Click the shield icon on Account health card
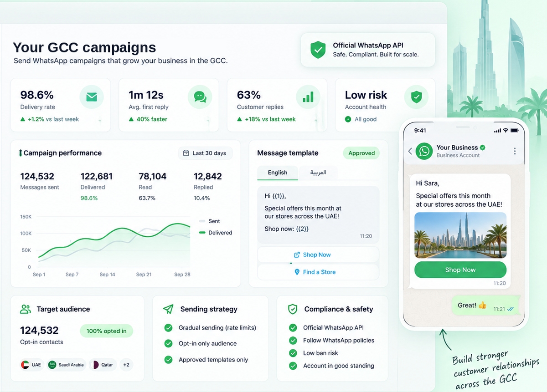The image size is (547, 392). click(x=416, y=97)
